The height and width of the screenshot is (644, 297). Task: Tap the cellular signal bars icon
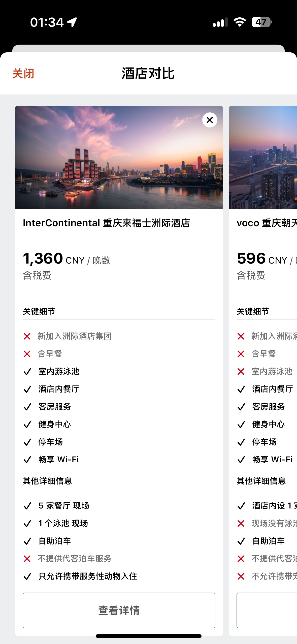click(220, 22)
